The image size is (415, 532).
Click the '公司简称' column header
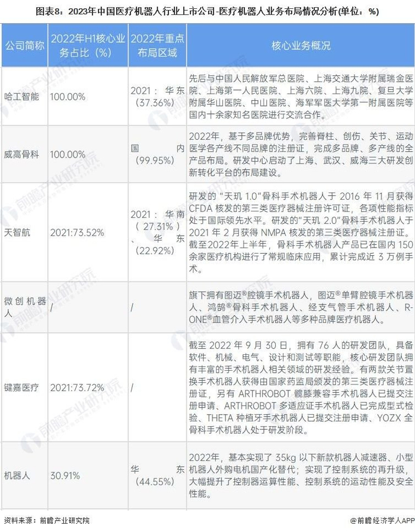pos(24,46)
